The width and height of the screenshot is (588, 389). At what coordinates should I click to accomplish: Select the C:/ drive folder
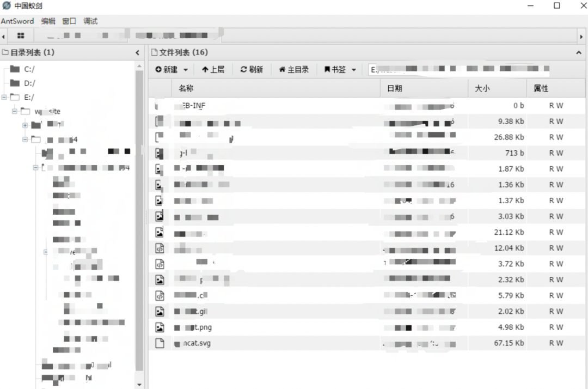click(x=29, y=69)
